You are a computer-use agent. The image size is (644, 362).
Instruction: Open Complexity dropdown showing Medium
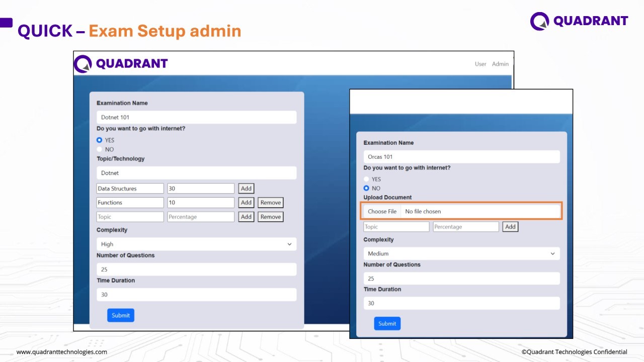(462, 253)
